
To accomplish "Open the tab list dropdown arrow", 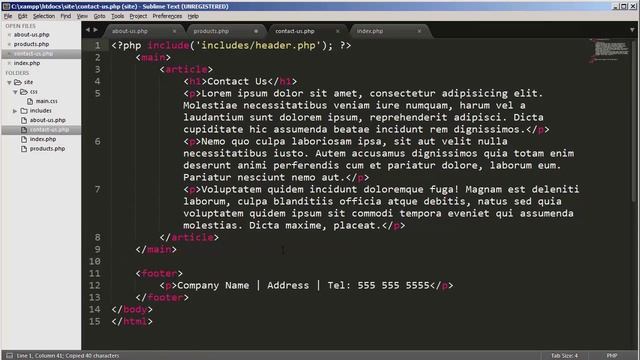I will tap(632, 30).
